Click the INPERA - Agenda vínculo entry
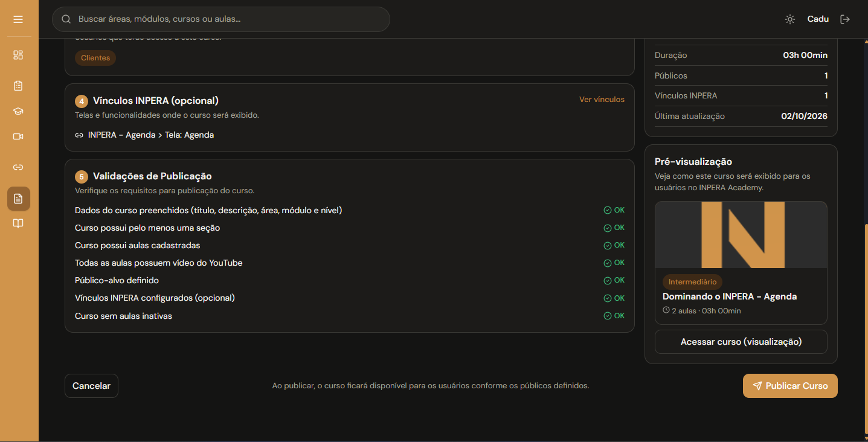Image resolution: width=868 pixels, height=442 pixels. pyautogui.click(x=144, y=135)
